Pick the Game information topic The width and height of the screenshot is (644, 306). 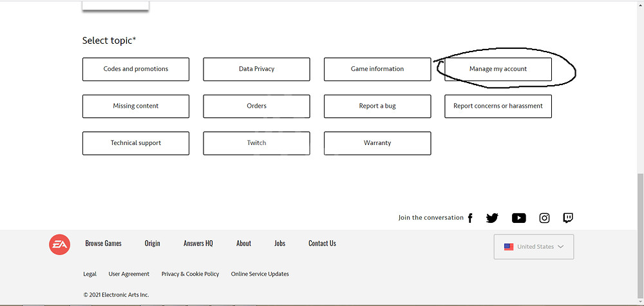coord(377,69)
